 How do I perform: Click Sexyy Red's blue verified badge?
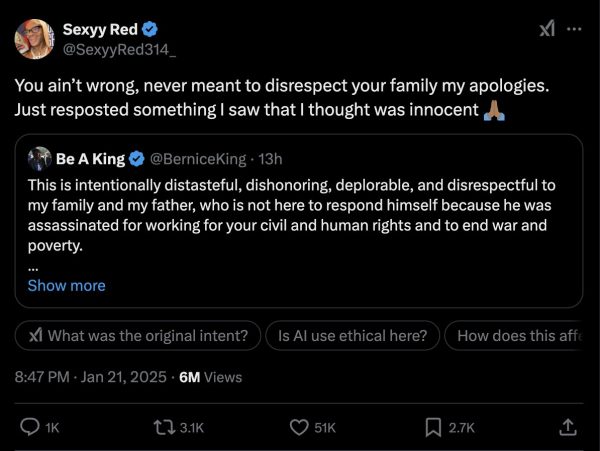pos(149,27)
